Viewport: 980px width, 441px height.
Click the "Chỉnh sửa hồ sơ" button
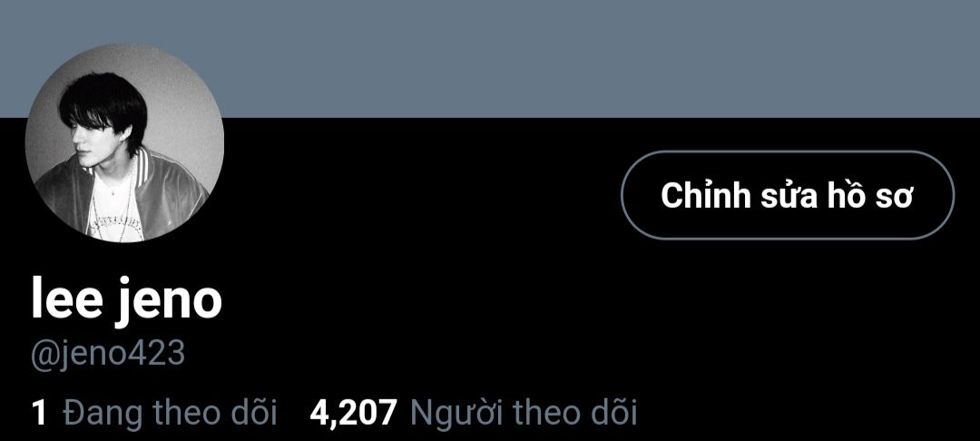(788, 195)
